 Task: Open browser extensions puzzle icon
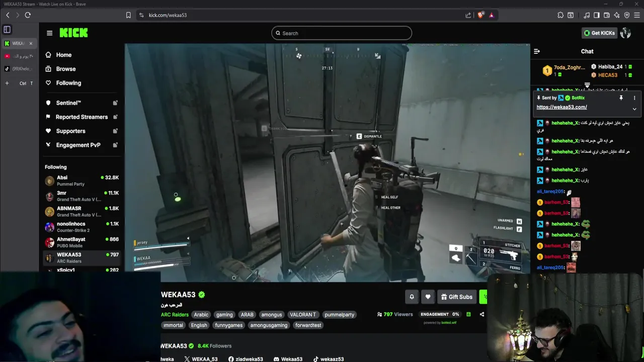click(560, 15)
